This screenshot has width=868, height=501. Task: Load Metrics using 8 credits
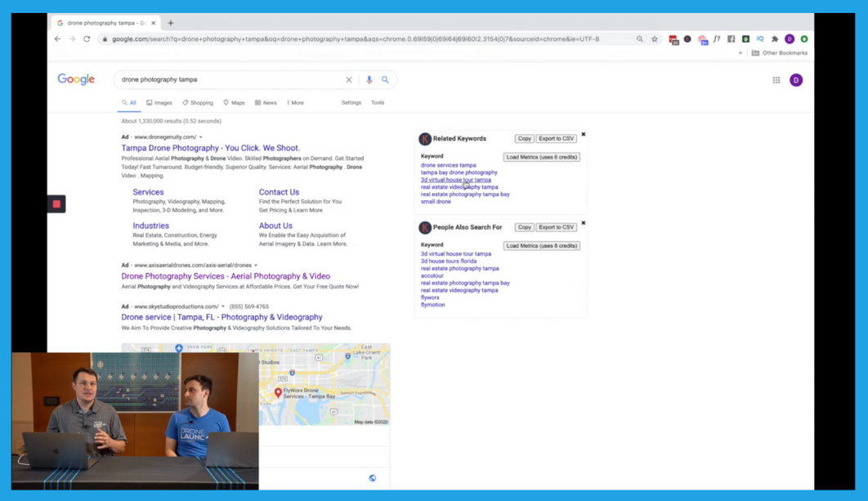tap(541, 246)
